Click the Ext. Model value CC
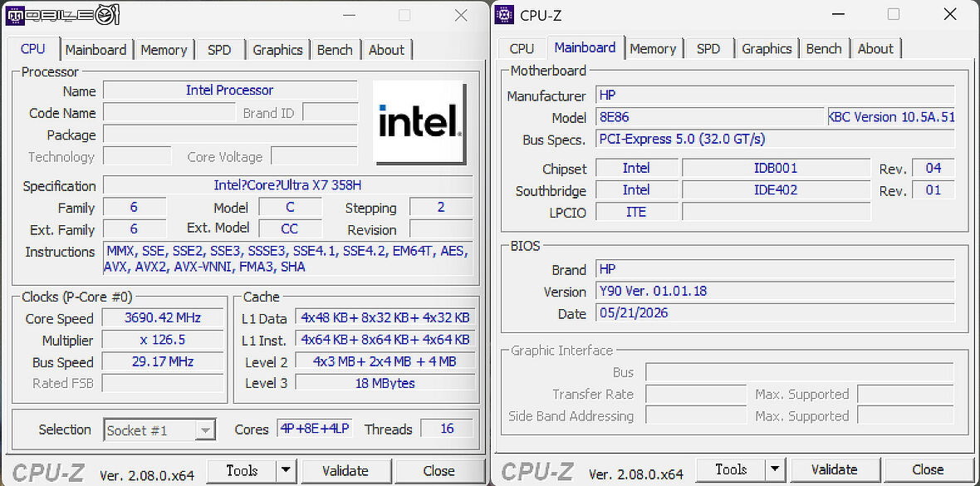Viewport: 980px width, 486px height. click(x=290, y=229)
